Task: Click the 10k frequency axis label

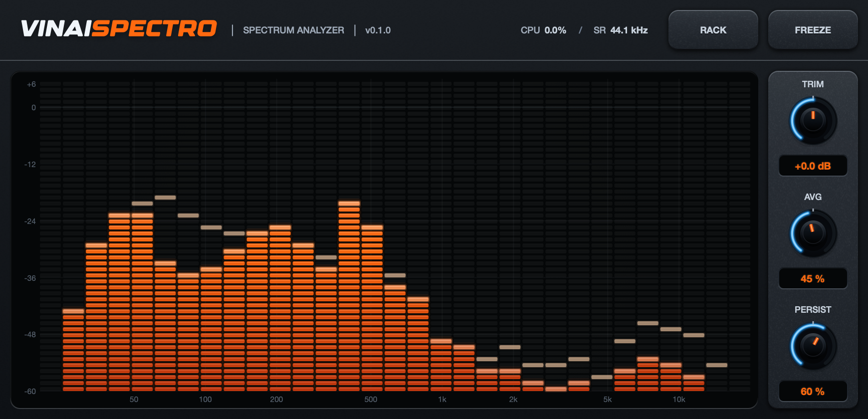Action: point(679,400)
